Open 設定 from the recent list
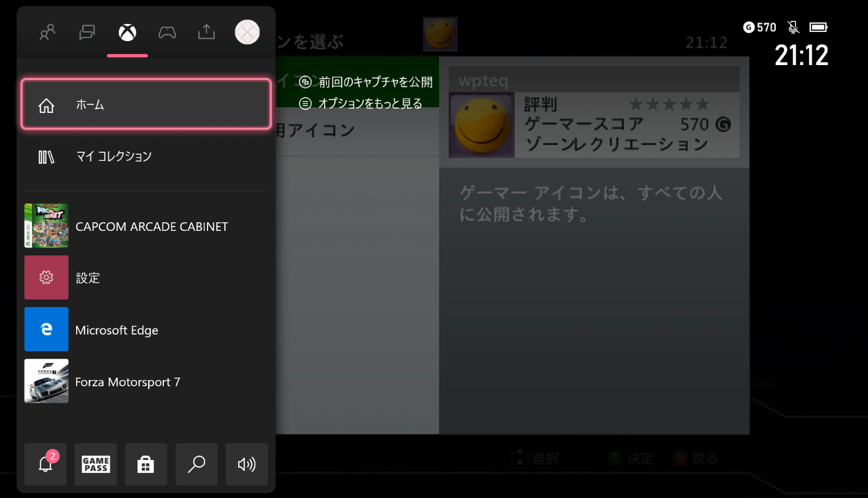 (x=146, y=278)
